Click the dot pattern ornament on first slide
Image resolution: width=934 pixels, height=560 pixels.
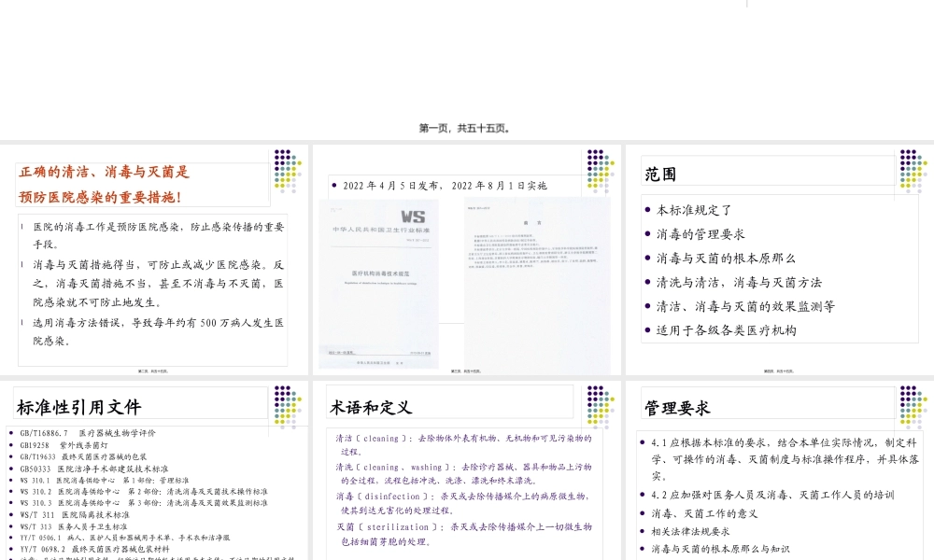pos(288,169)
